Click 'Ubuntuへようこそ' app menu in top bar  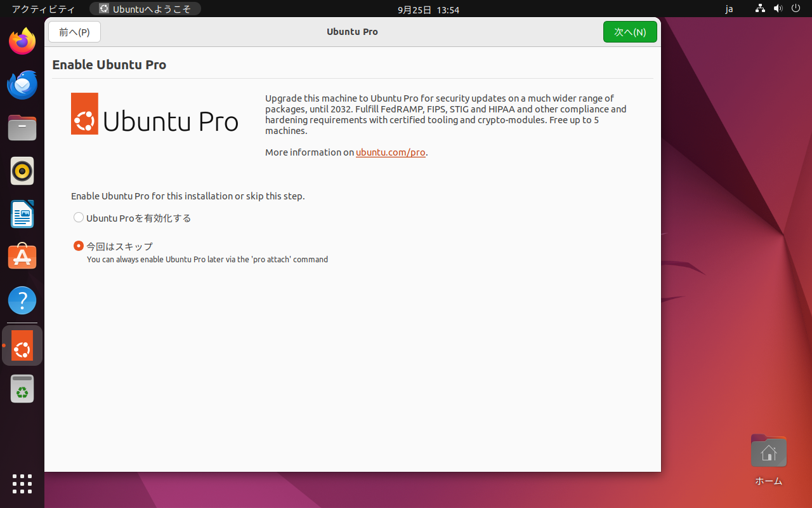pyautogui.click(x=145, y=10)
